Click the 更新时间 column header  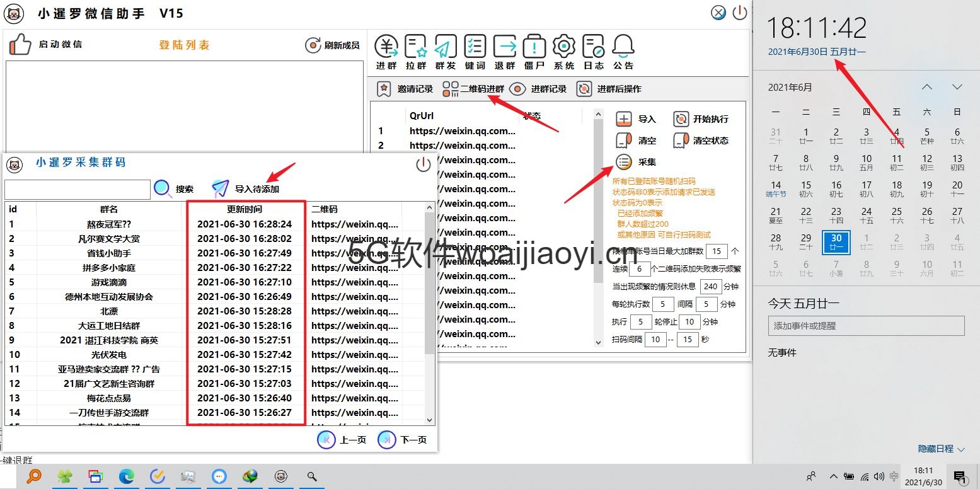(x=245, y=209)
